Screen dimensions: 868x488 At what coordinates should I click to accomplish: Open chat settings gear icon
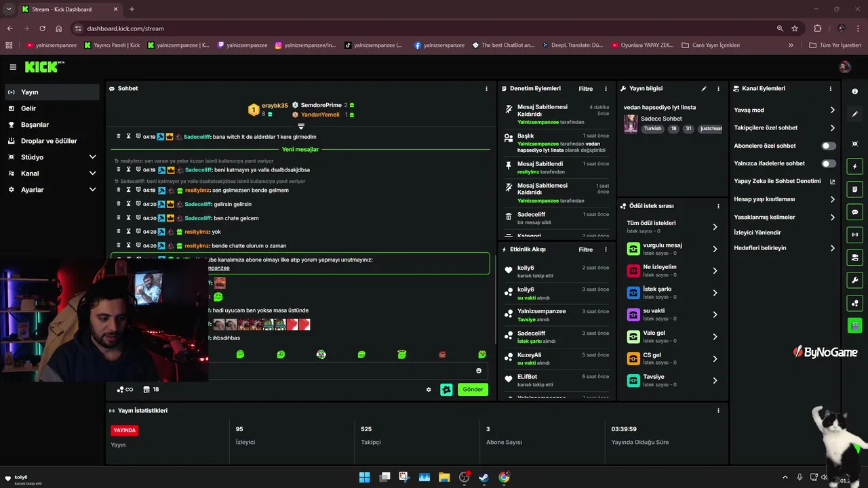coord(429,390)
